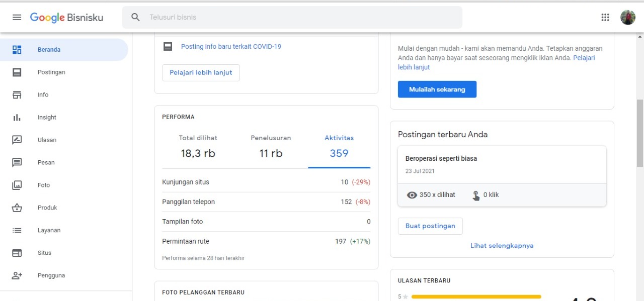This screenshot has height=301, width=644.
Task: Click the eye views icon
Action: (412, 195)
